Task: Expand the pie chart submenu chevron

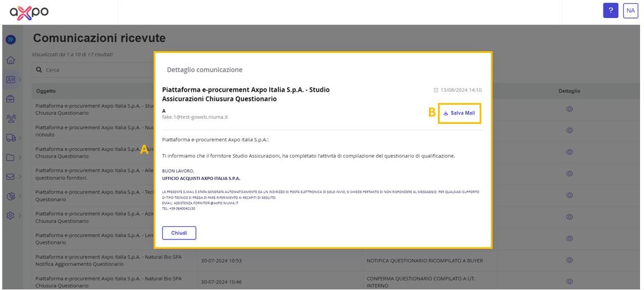Action: tap(19, 197)
